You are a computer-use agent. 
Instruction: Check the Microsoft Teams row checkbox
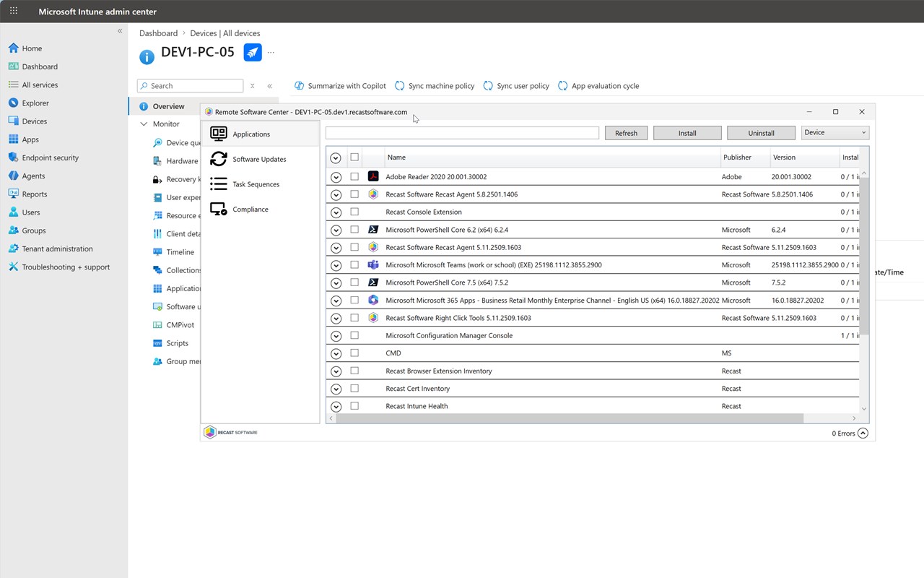click(354, 264)
